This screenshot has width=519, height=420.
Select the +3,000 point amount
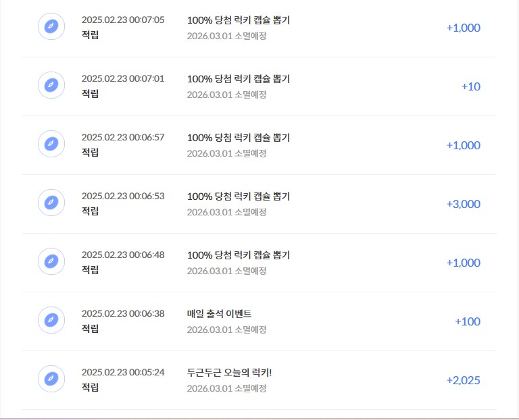coord(464,204)
